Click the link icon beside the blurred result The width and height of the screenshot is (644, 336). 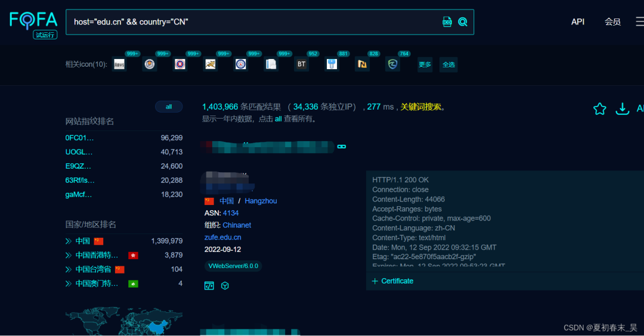(342, 147)
